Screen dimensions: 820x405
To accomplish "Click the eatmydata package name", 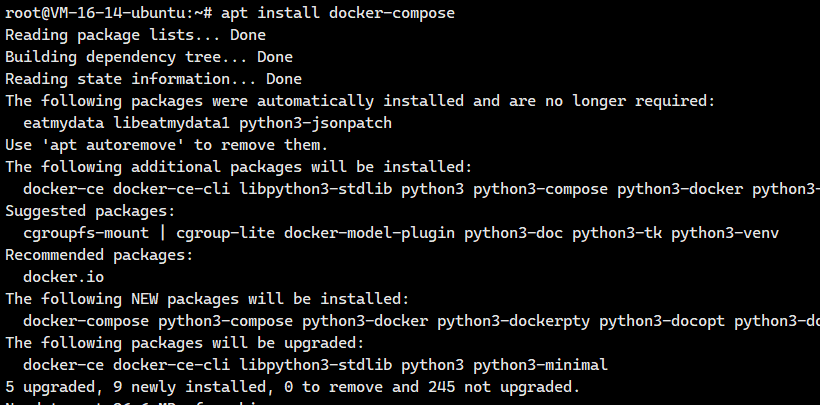I will (x=64, y=123).
